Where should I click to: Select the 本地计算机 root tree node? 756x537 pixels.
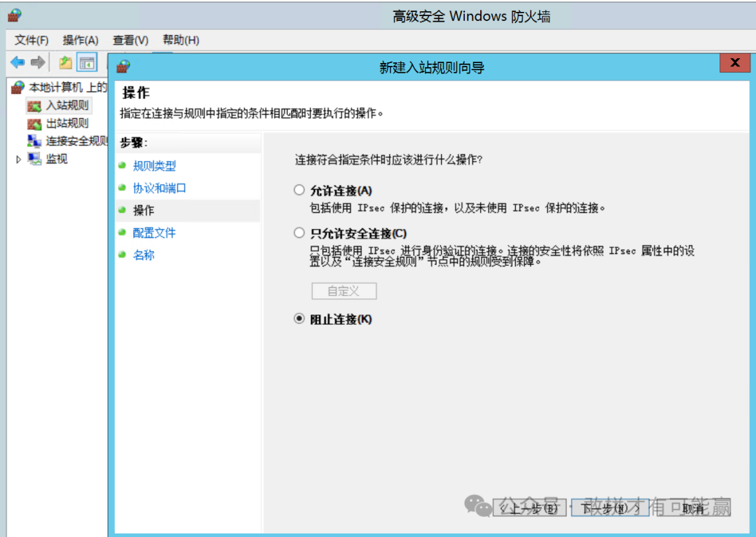tap(67, 88)
